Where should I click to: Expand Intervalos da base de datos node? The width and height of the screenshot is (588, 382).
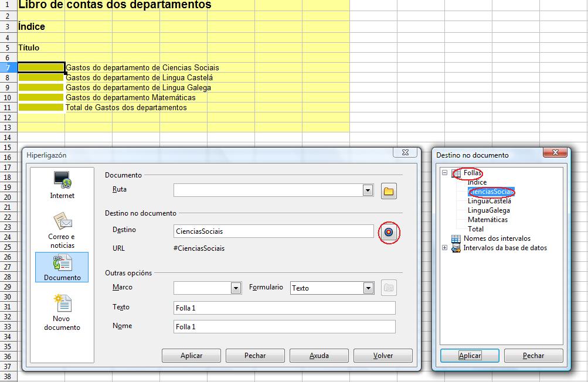click(444, 248)
